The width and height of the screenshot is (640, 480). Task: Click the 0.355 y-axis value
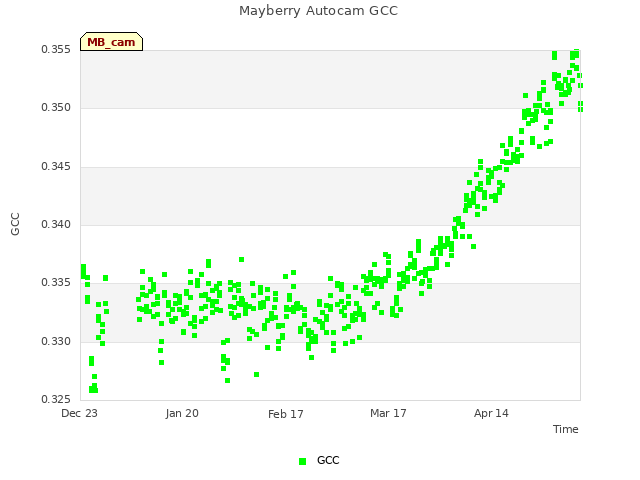(x=56, y=49)
